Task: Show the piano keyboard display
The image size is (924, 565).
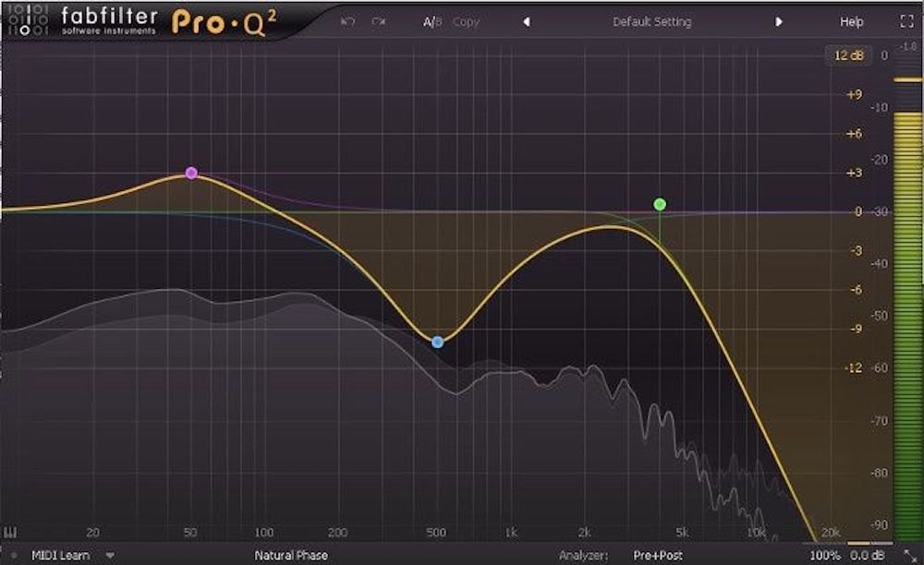Action: pos(11,533)
